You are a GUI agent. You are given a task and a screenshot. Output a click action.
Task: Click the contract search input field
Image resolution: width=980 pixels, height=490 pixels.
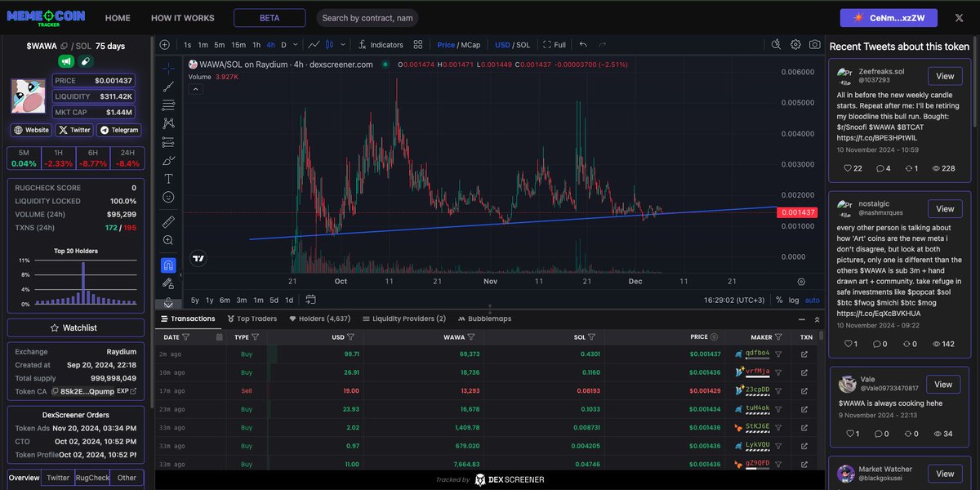[367, 18]
